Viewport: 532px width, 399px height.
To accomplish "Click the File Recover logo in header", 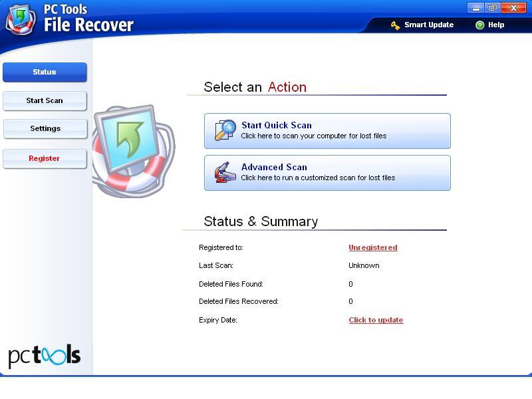I will coord(20,19).
